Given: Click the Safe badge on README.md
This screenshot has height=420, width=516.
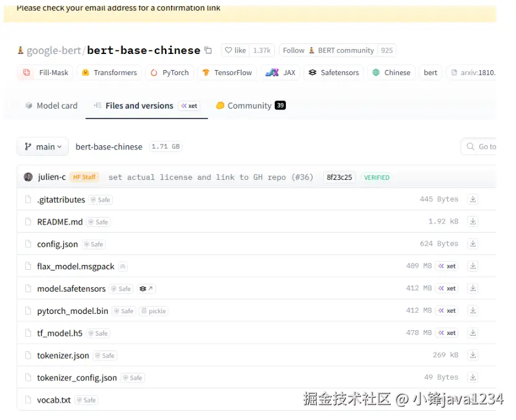Looking at the screenshot, I should tap(99, 222).
